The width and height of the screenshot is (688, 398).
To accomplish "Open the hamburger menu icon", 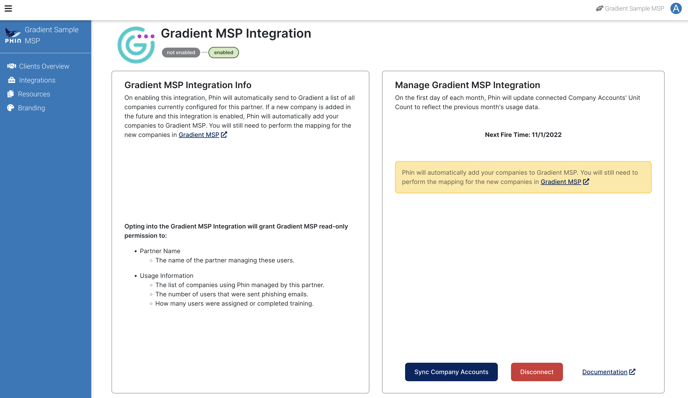I will click(x=8, y=8).
